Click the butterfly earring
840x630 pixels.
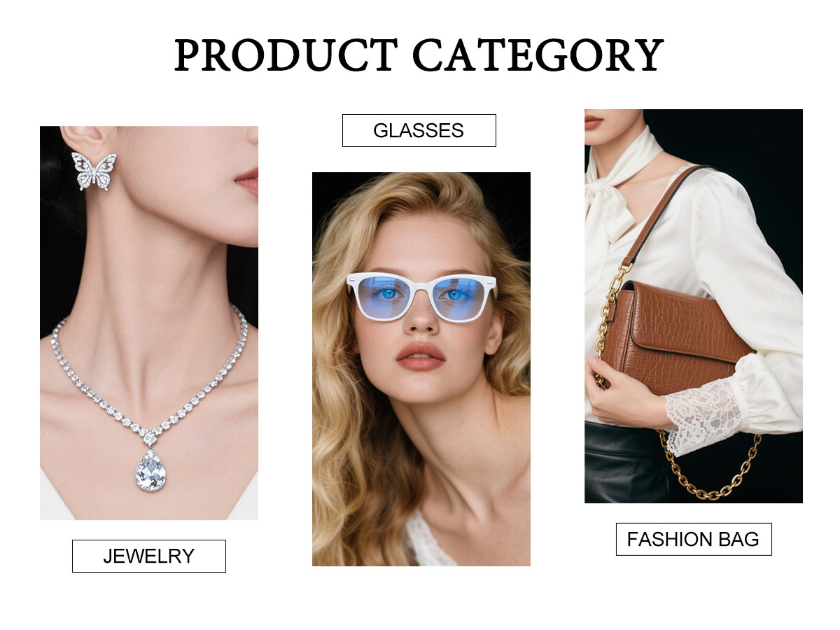point(94,171)
